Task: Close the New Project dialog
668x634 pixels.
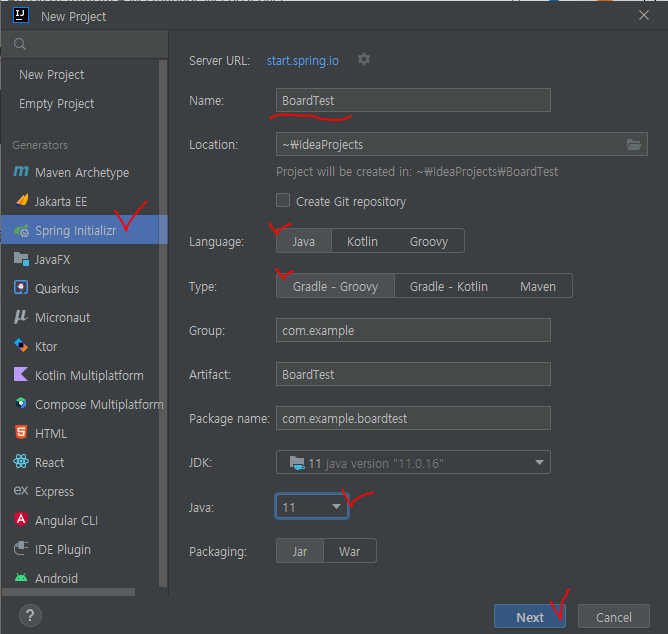Action: 644,15
